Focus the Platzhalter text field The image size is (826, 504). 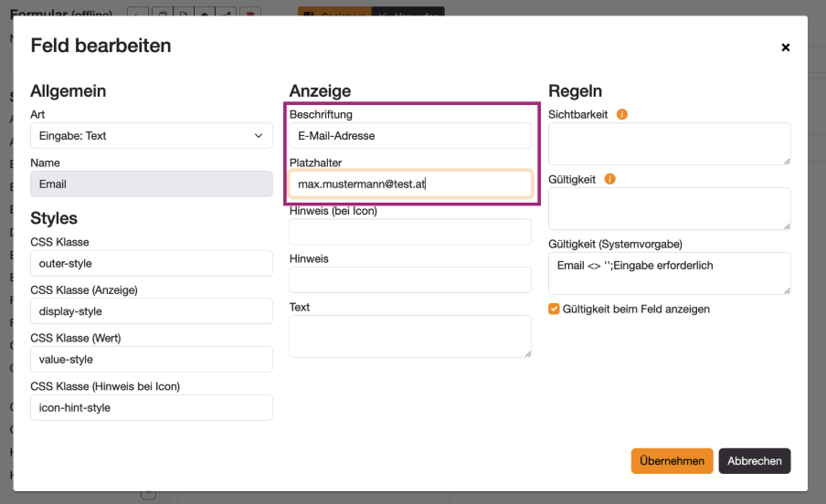coord(409,184)
